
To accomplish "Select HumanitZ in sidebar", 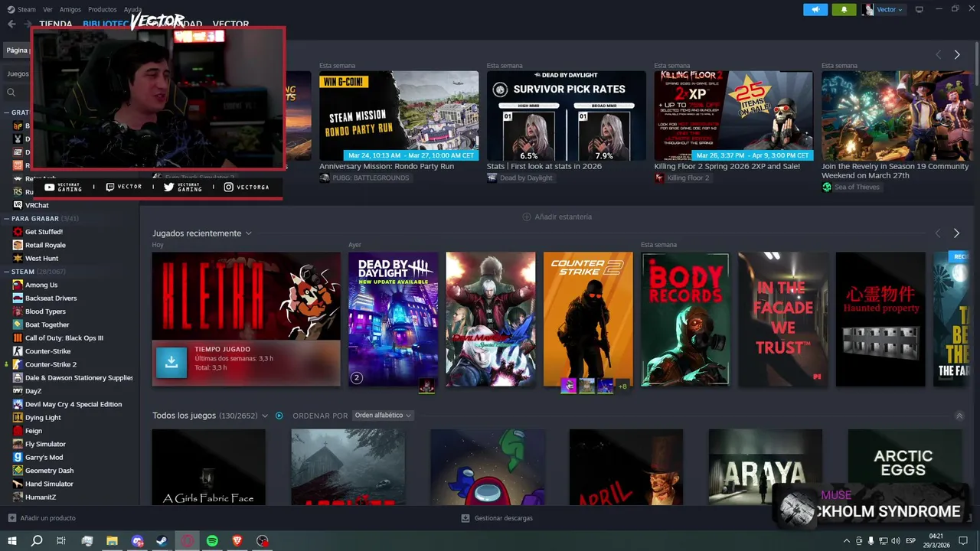I will (x=41, y=497).
